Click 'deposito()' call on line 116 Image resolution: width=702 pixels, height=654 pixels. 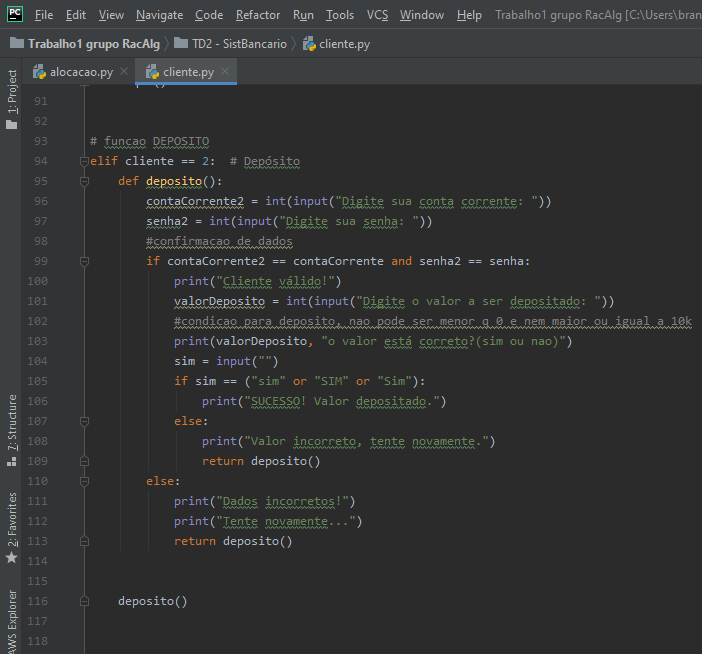(153, 601)
